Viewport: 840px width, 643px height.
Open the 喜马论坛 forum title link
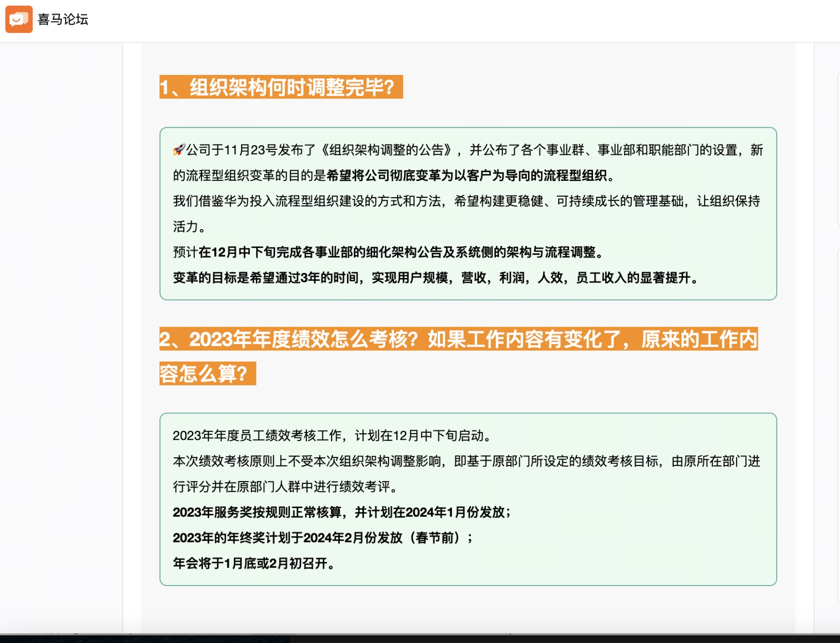click(x=63, y=19)
